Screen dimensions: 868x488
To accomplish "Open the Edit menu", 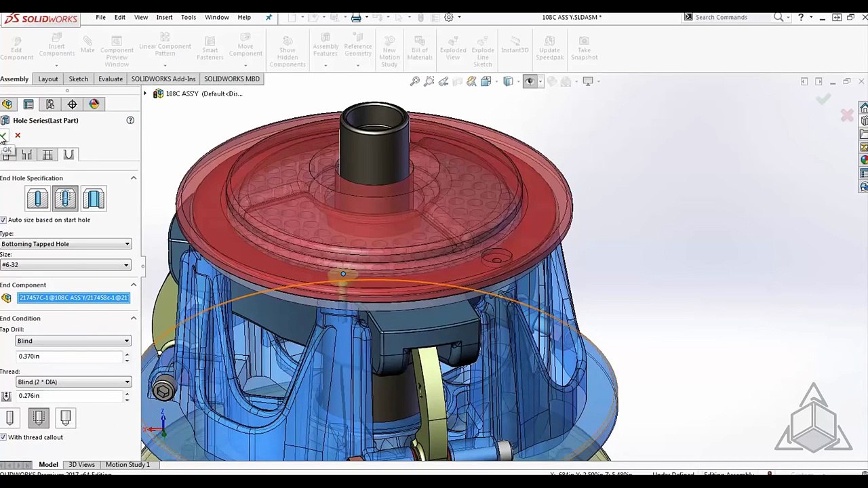I will coord(120,17).
